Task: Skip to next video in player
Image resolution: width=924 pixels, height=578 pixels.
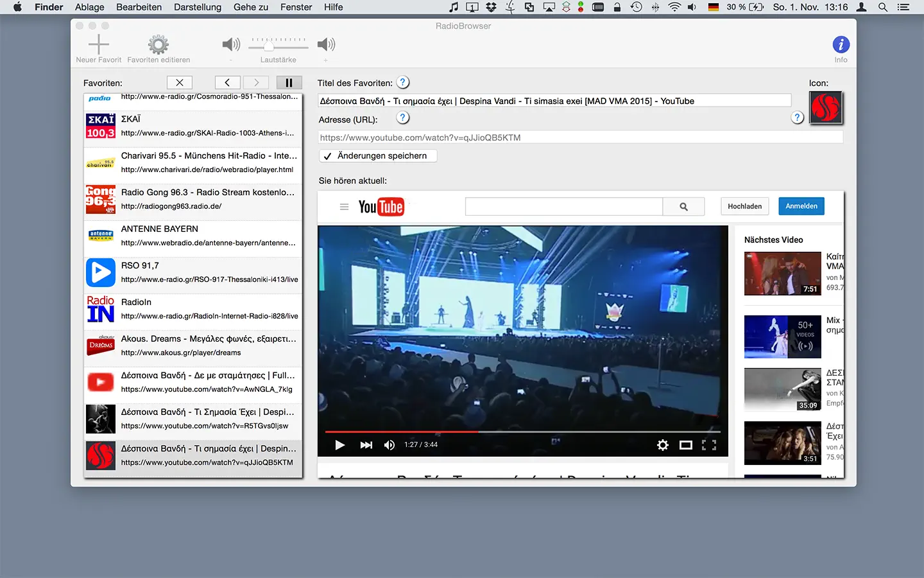Action: [x=366, y=445]
